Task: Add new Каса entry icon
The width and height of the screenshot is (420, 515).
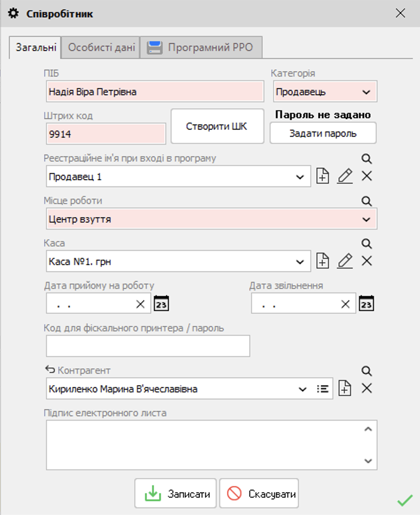Action: pos(323,261)
